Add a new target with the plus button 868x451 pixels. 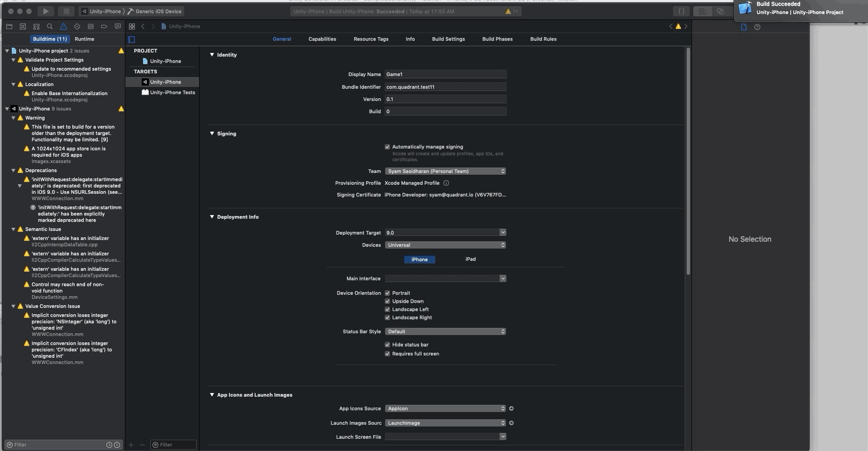coord(131,445)
